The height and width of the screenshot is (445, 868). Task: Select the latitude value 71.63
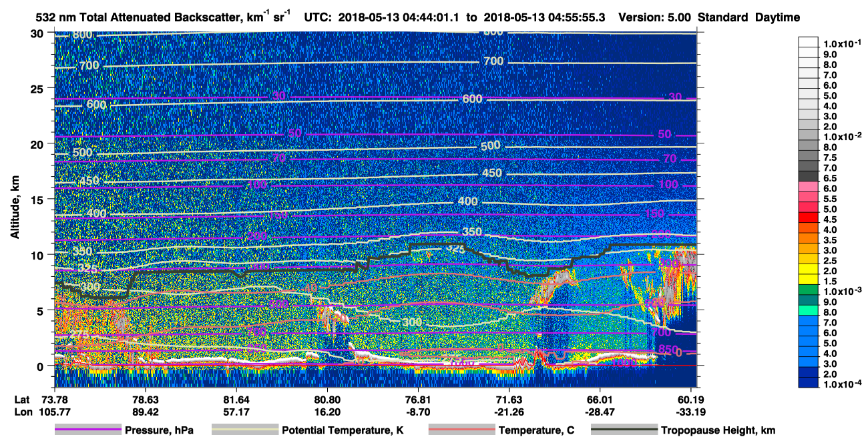(x=509, y=400)
